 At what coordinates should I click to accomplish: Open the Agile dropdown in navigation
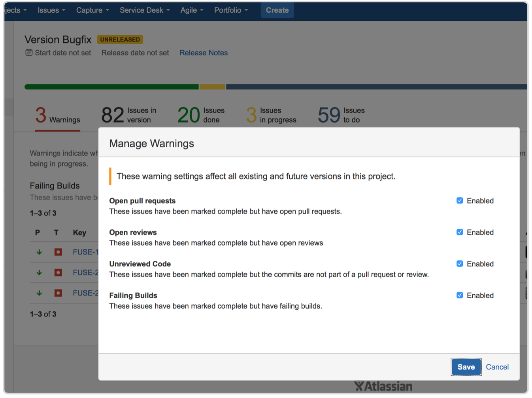click(192, 10)
